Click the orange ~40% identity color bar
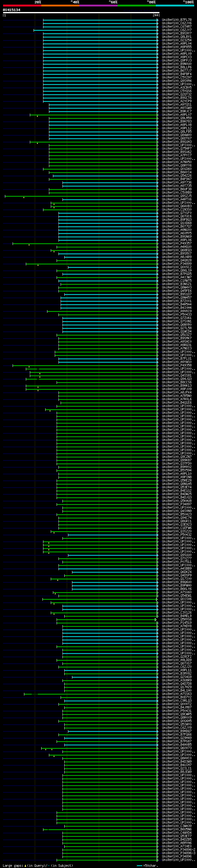197x868 pixels. pyautogui.click(x=60, y=6)
